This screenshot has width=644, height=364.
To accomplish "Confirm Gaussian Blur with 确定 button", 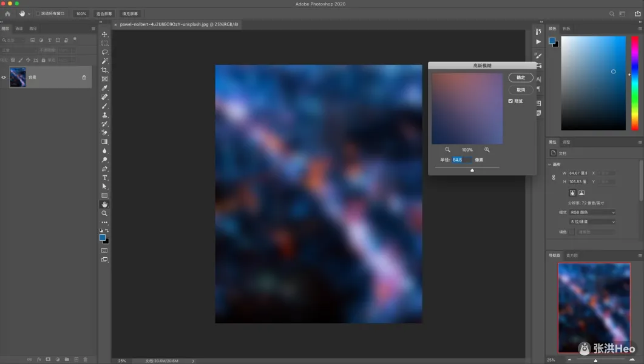I will (521, 78).
